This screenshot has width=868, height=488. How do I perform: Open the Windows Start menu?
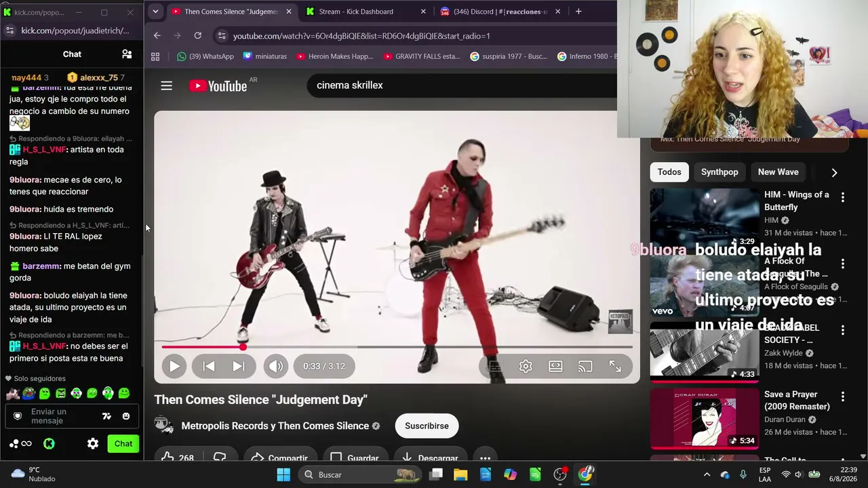point(283,474)
